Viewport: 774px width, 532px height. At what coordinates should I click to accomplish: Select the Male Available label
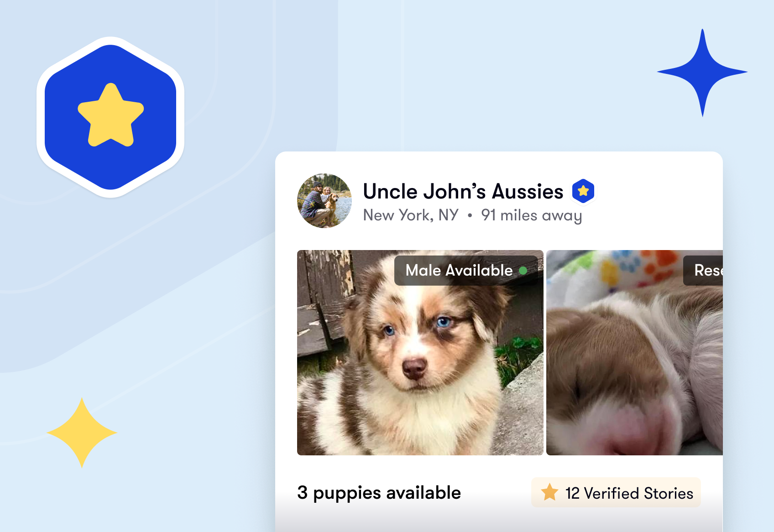click(459, 271)
